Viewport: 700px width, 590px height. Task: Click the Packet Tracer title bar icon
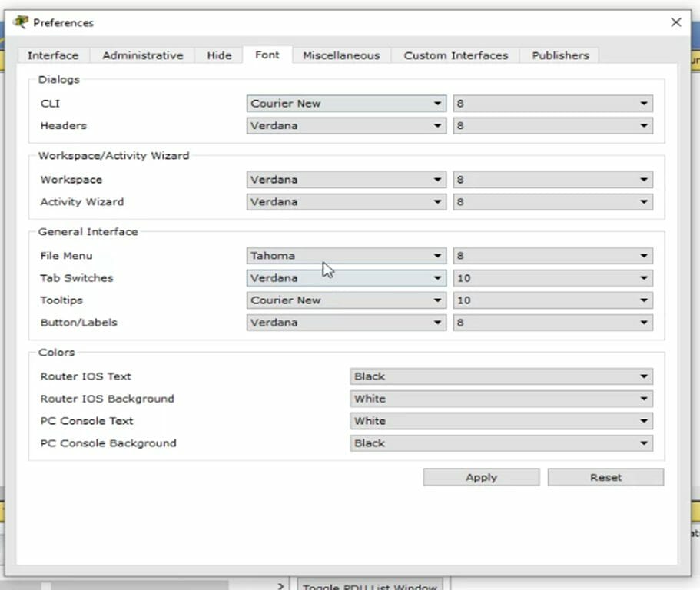tap(21, 22)
